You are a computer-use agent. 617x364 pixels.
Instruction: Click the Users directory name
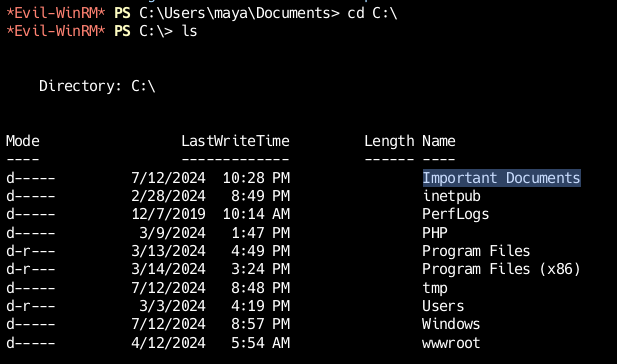click(443, 306)
